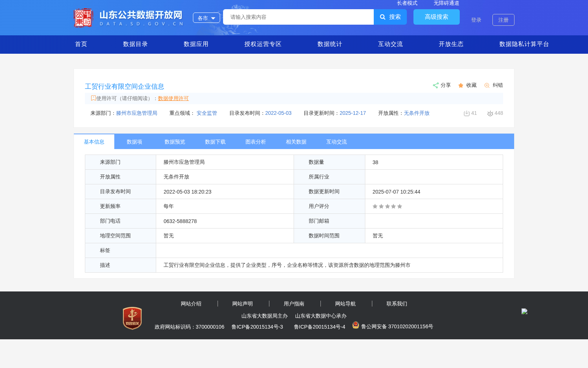588x368 pixels.
Task: Open the 开放生态 menu item
Action: (x=451, y=44)
